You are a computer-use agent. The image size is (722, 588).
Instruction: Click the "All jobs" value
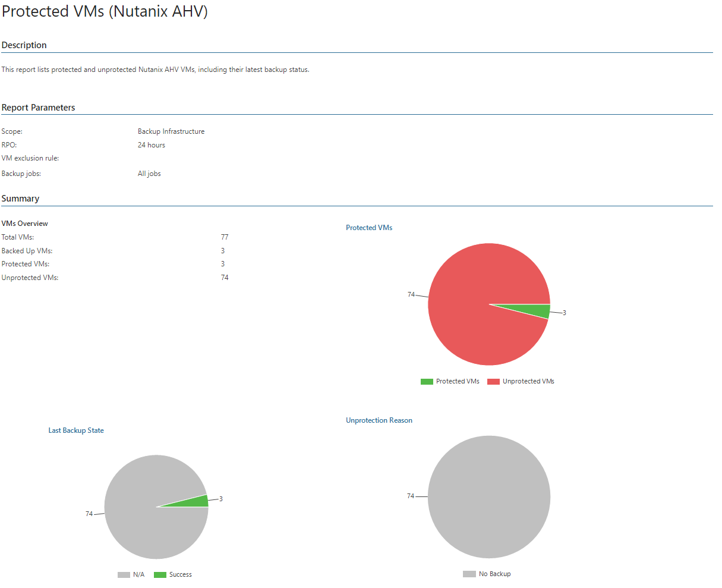coord(149,174)
